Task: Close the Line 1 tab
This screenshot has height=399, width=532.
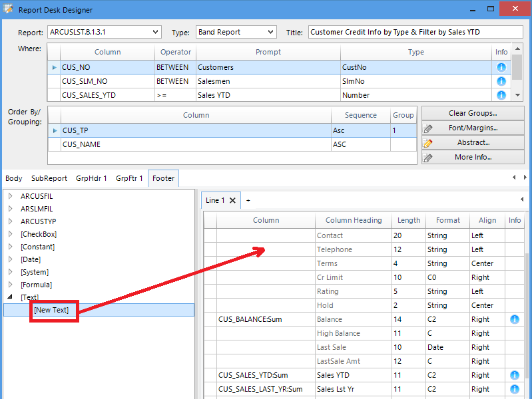Action: coord(233,200)
